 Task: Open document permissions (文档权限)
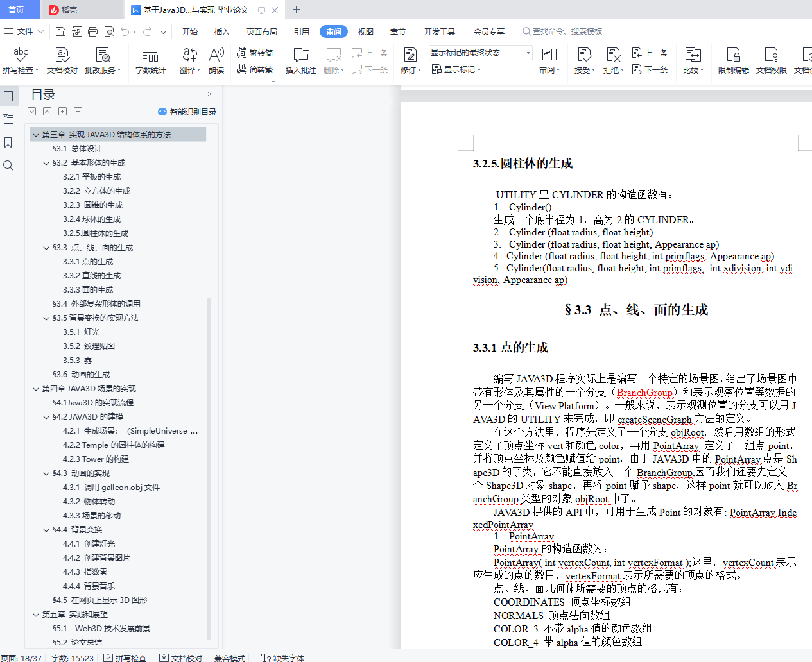(772, 61)
